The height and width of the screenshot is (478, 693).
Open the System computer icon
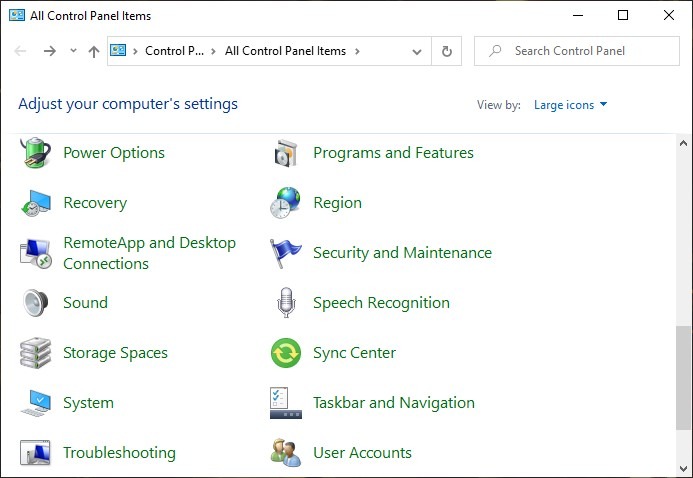35,403
